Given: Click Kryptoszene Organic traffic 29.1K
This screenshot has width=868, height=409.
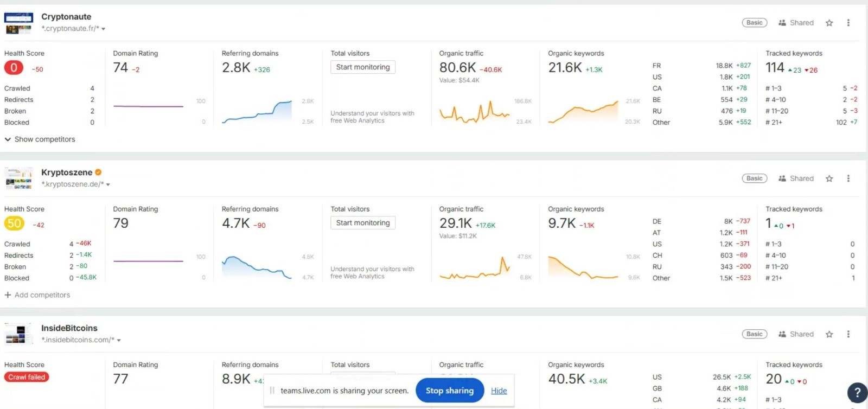Looking at the screenshot, I should 456,223.
